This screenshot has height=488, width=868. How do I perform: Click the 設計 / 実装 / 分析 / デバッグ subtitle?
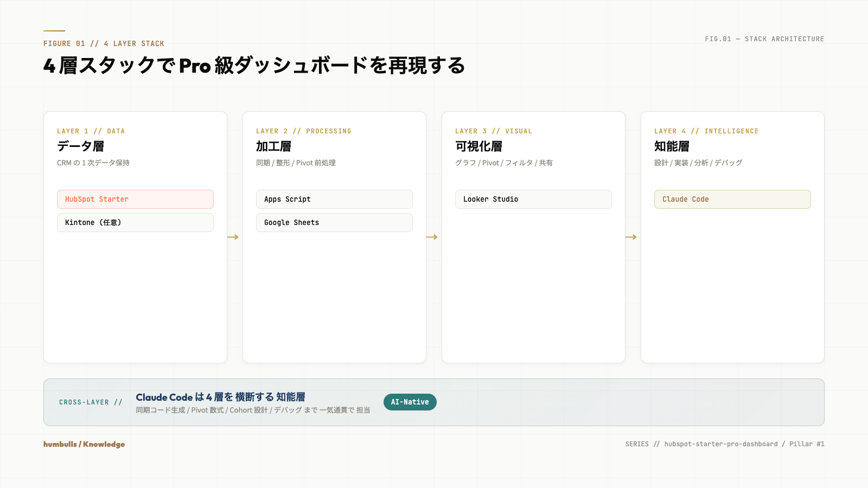pos(698,163)
